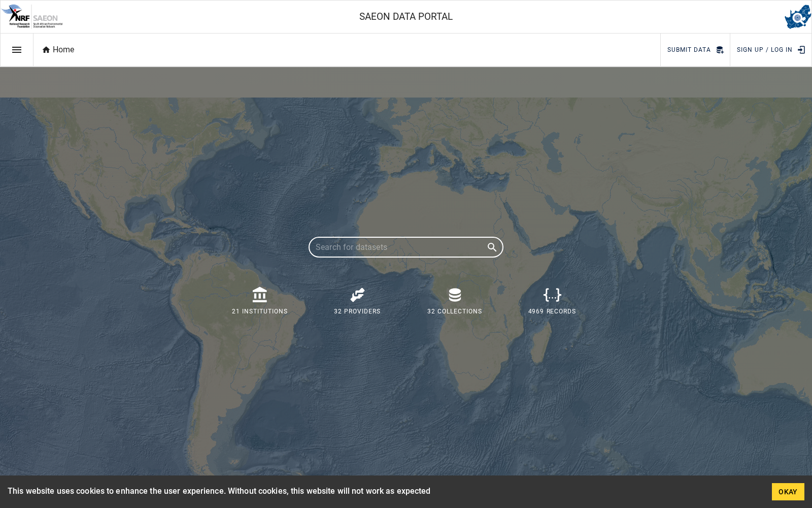Click the magnifier search icon
812x508 pixels.
tap(492, 247)
